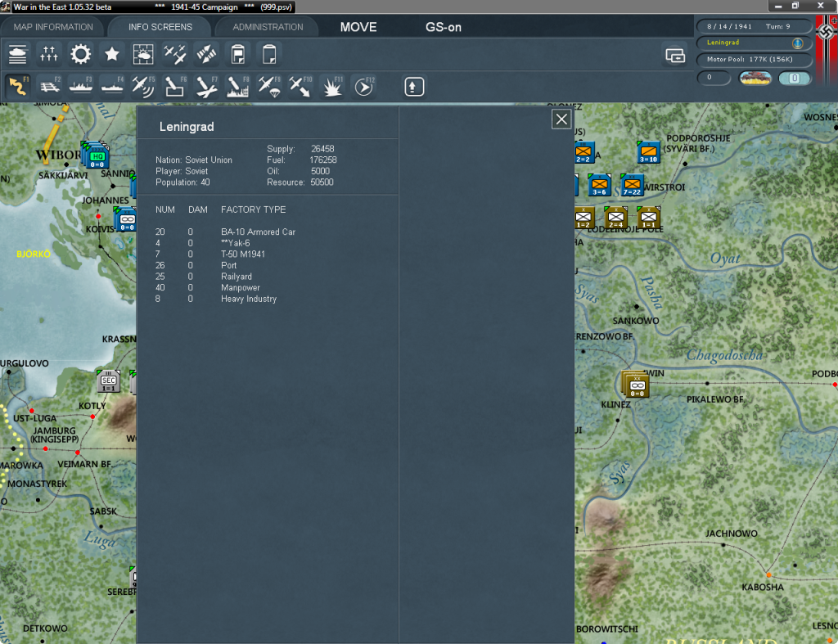
Task: Select the brown 2=4 unit counter
Action: pos(615,218)
